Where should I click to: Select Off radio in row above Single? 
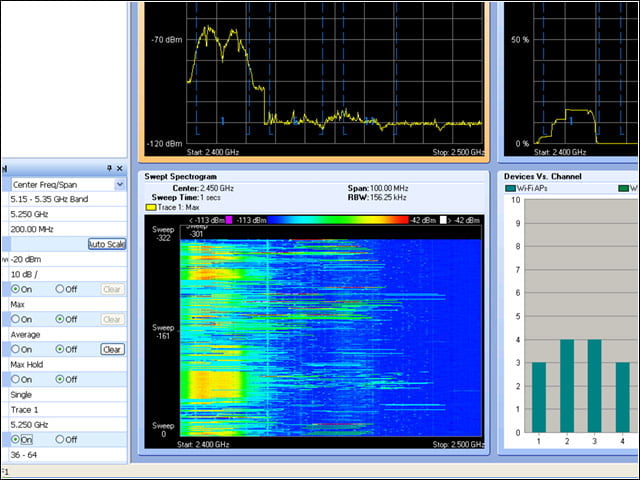pyautogui.click(x=60, y=379)
